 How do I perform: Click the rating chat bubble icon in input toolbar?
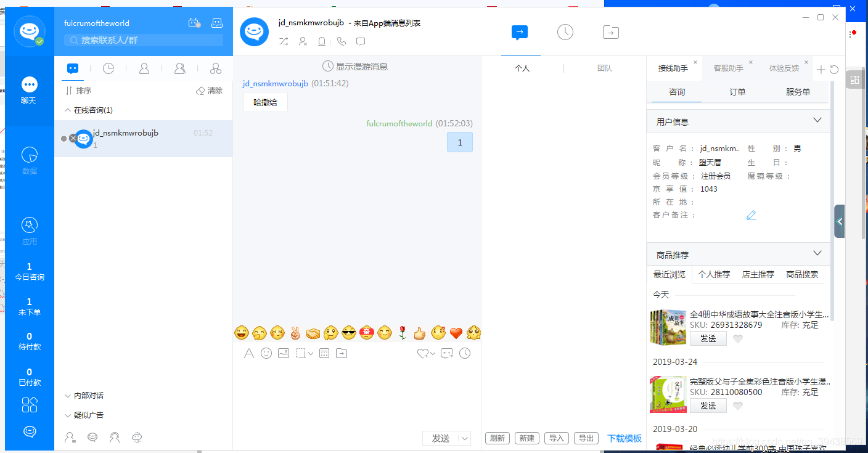tap(447, 353)
